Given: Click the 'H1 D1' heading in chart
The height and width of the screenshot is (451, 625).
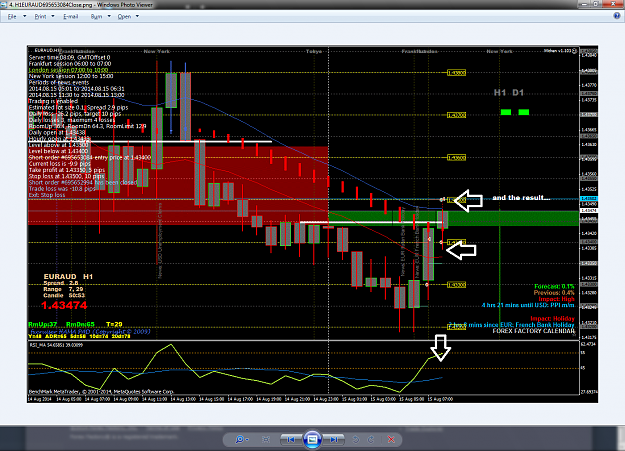Looking at the screenshot, I should tap(509, 93).
